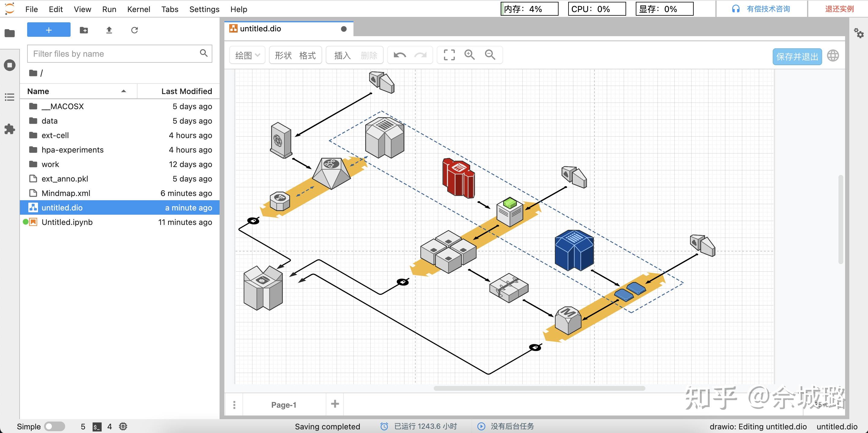
Task: Refresh the file browser list
Action: click(x=135, y=30)
